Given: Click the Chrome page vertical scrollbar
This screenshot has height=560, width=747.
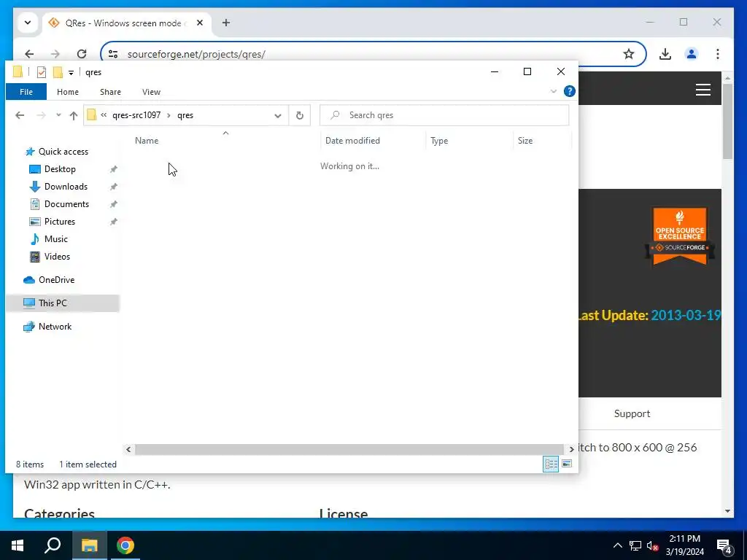Looking at the screenshot, I should click(x=727, y=122).
